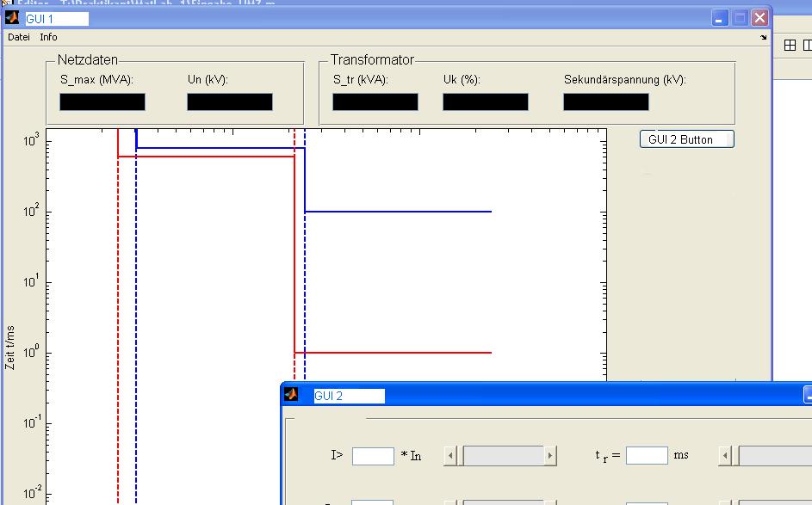Click the MATLAB icon in GUI 2 title bar
812x505 pixels.
point(292,395)
